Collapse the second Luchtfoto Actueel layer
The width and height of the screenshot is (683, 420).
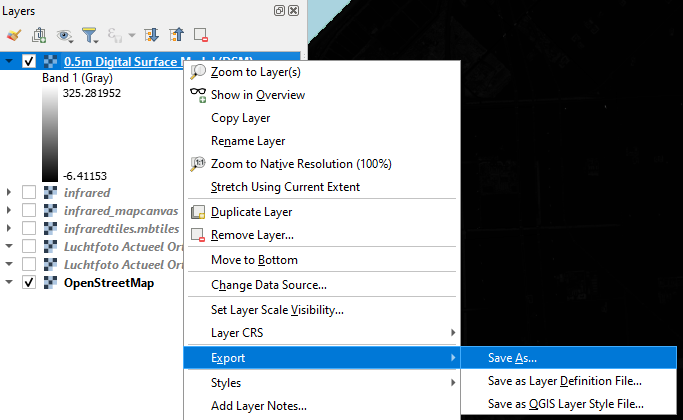click(x=9, y=264)
